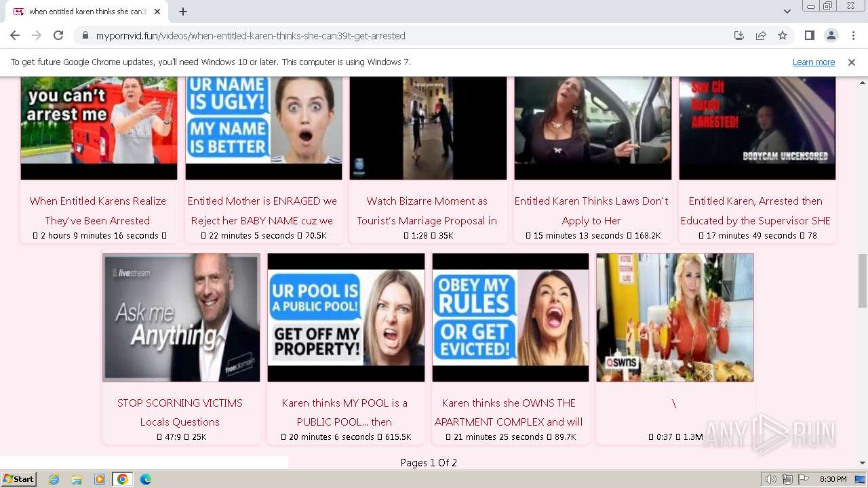The width and height of the screenshot is (868, 488).
Task: Click the browser forward arrow
Action: (37, 35)
